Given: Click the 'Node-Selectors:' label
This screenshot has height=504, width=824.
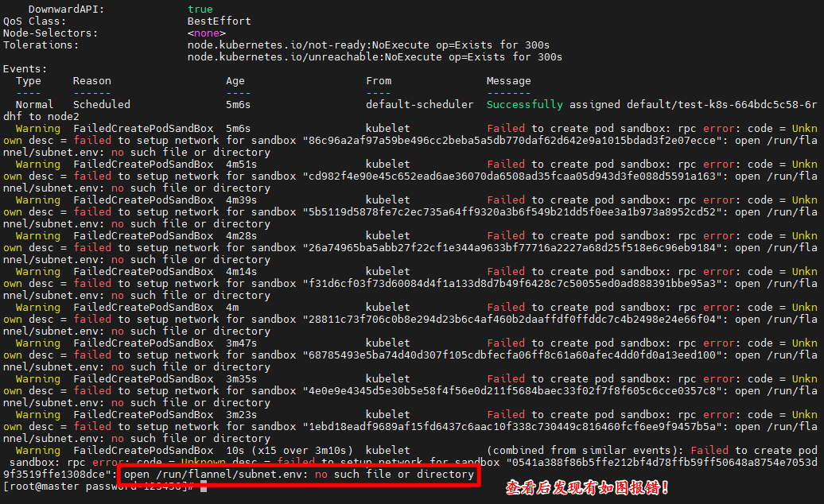Looking at the screenshot, I should click(x=50, y=33).
